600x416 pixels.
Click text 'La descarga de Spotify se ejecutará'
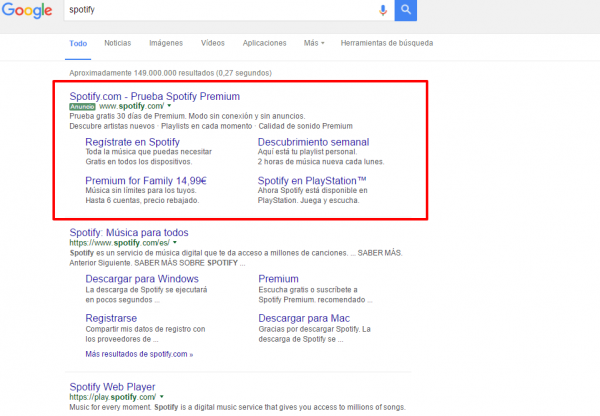146,290
